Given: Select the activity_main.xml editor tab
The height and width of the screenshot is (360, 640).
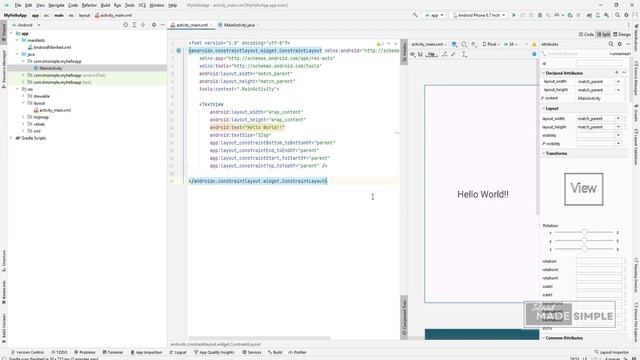Looking at the screenshot, I should click(x=191, y=25).
